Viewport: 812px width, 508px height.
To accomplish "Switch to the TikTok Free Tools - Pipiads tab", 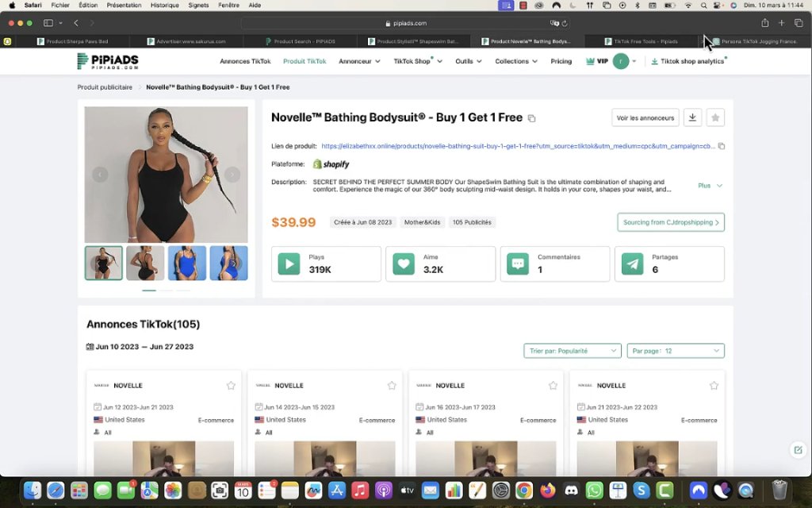I will (641, 41).
